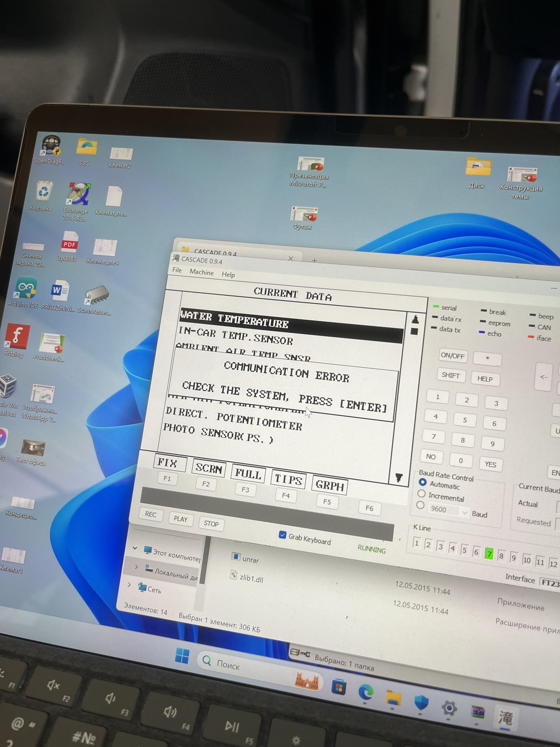Select fixed 9600 baud radio option
The height and width of the screenshot is (747, 560).
pos(420,505)
